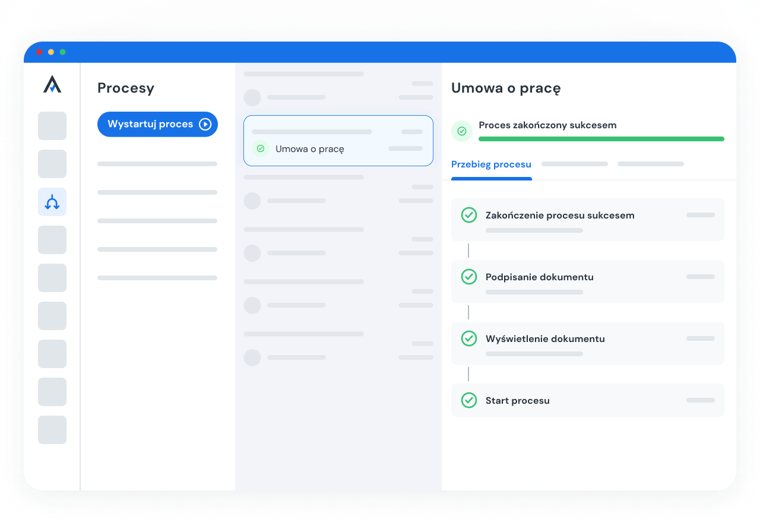Click check icon for Podpisanie dokumentu

469,277
